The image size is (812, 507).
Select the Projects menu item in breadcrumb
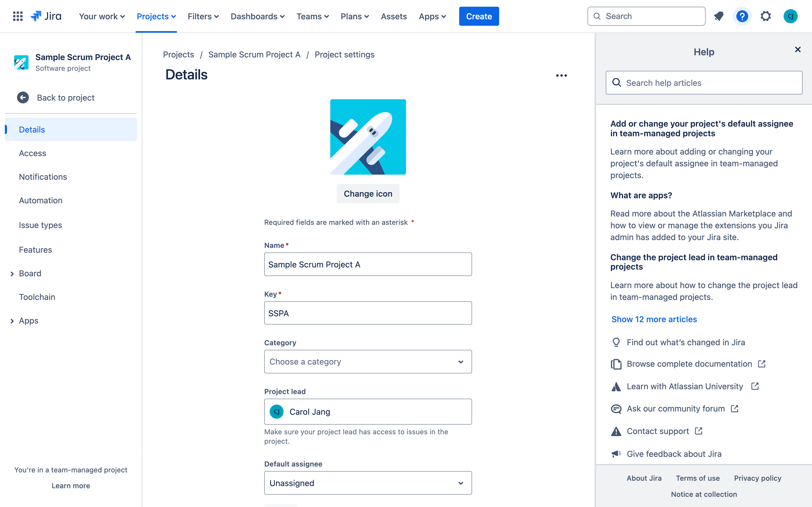tap(179, 54)
